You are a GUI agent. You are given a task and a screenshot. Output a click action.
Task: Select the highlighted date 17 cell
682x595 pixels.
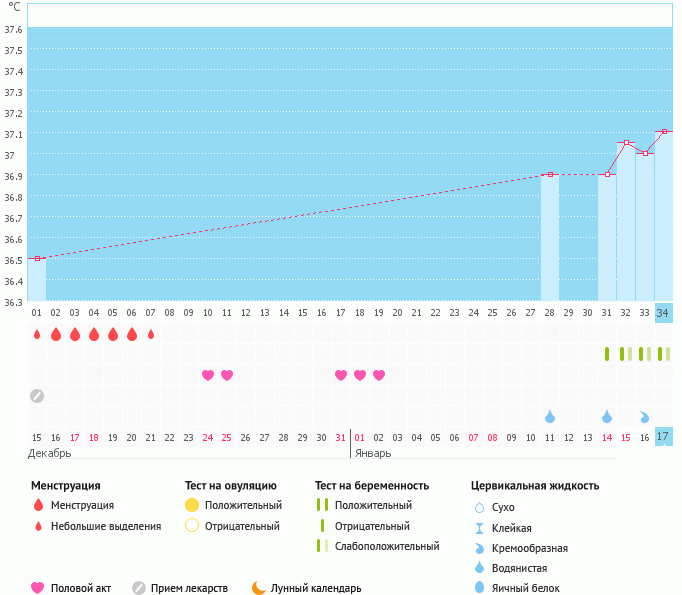664,437
